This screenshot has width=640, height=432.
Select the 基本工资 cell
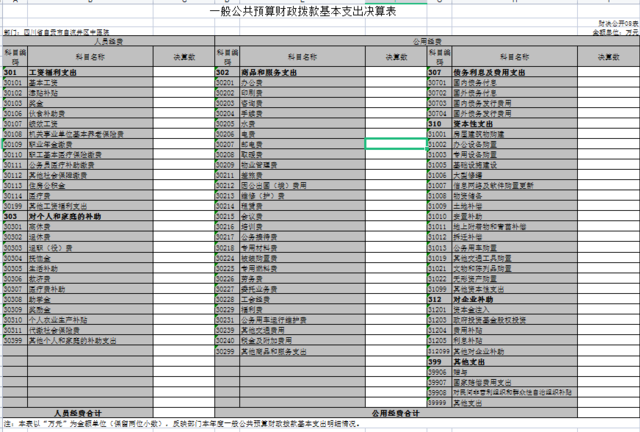42,82
